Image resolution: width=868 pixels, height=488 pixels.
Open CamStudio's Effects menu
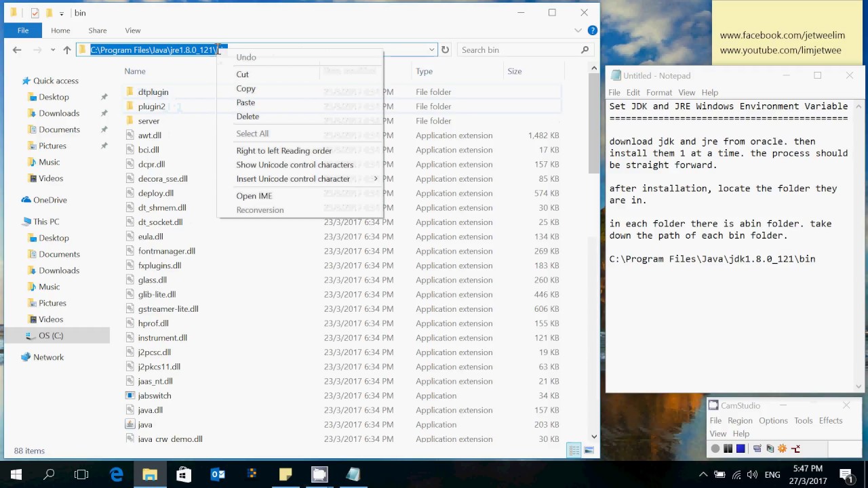click(830, 420)
